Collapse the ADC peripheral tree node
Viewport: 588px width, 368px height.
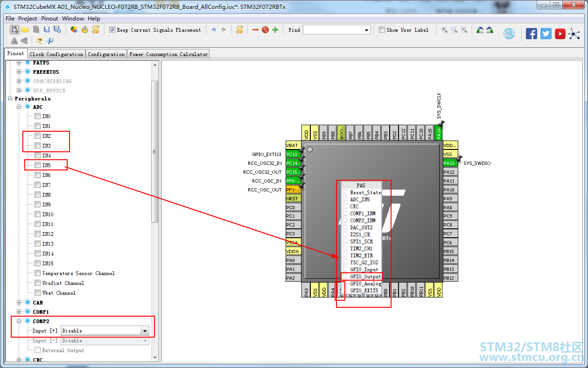tap(19, 107)
